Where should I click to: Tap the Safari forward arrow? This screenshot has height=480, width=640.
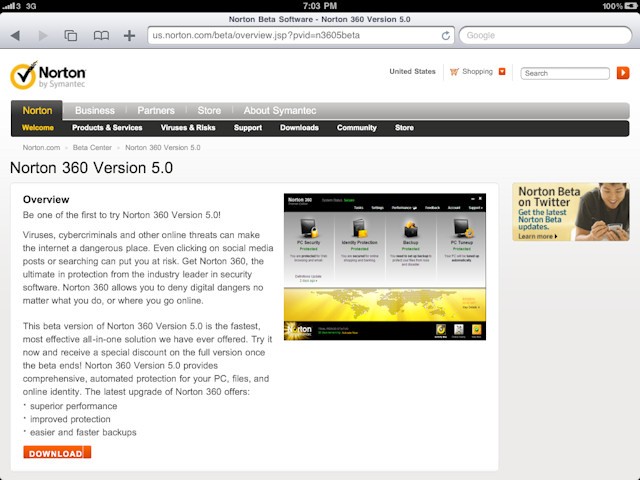coord(43,36)
